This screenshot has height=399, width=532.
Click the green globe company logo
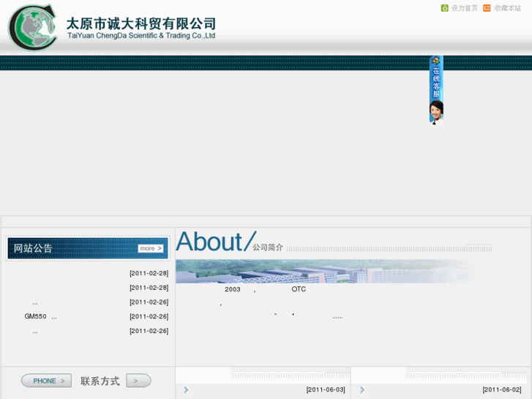click(33, 28)
